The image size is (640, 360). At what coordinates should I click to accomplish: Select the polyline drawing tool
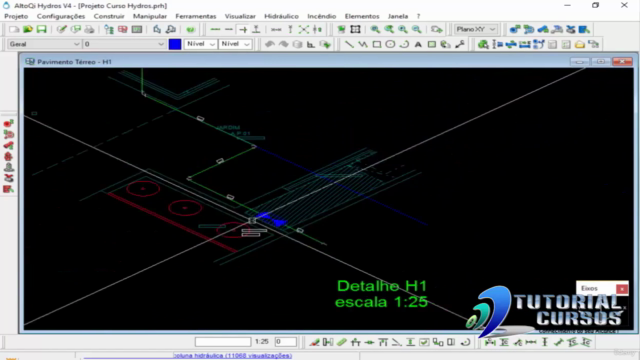[363, 44]
